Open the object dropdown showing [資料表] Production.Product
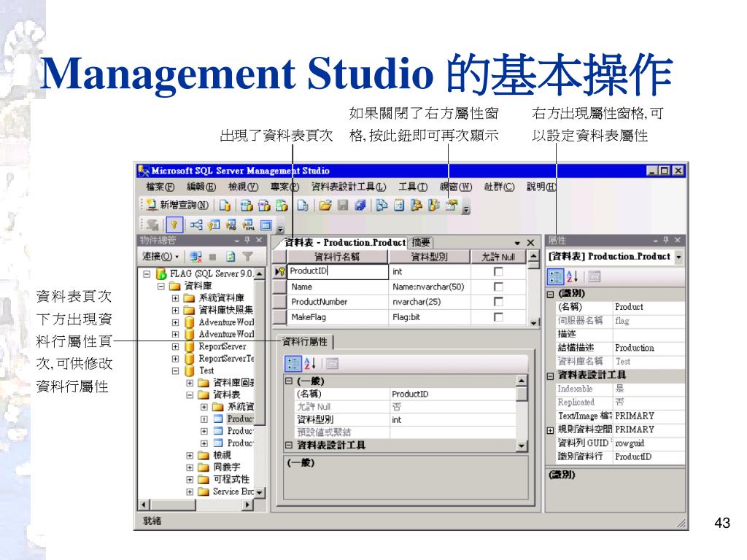Viewport: 747px width, 560px height. click(x=678, y=257)
